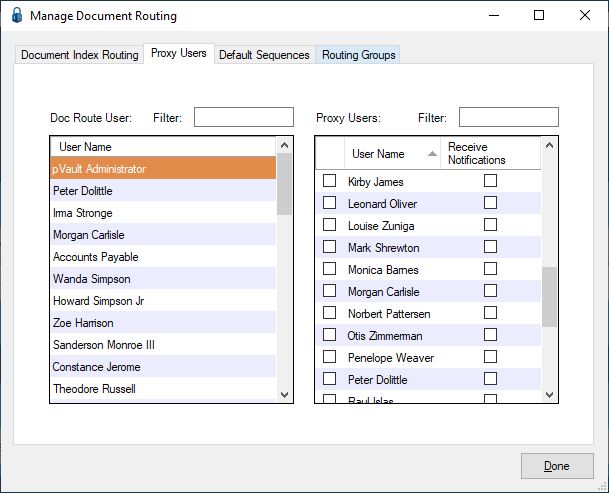Click Otis Zimmerman name in proxy list
Viewport: 609px width, 493px height.
pyautogui.click(x=385, y=336)
